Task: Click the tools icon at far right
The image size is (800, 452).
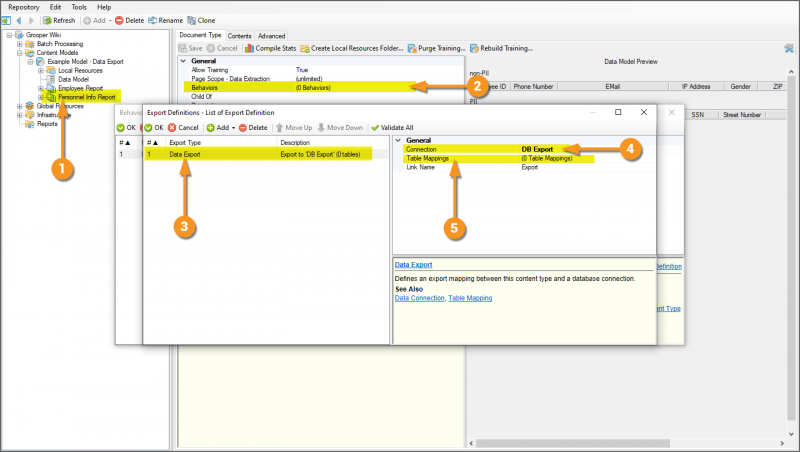Action: pyautogui.click(x=789, y=48)
